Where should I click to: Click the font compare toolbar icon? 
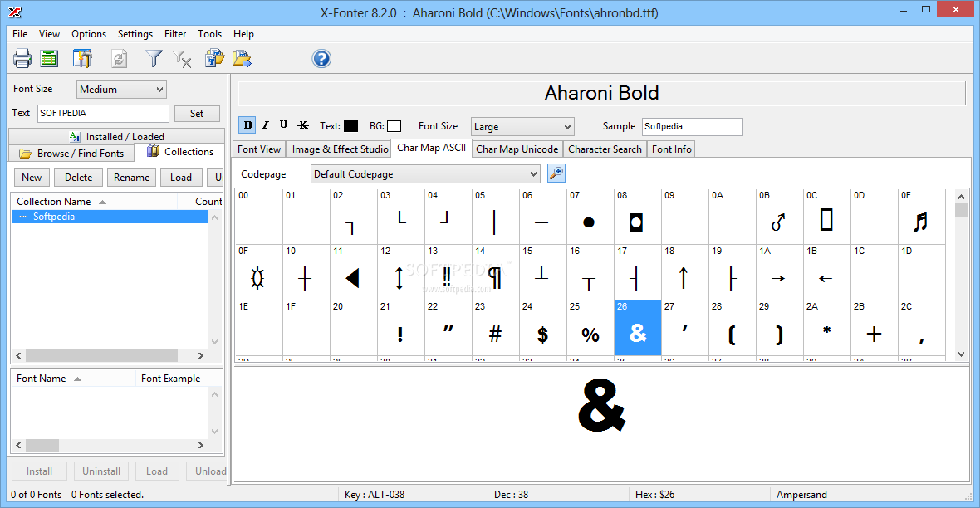pyautogui.click(x=82, y=59)
